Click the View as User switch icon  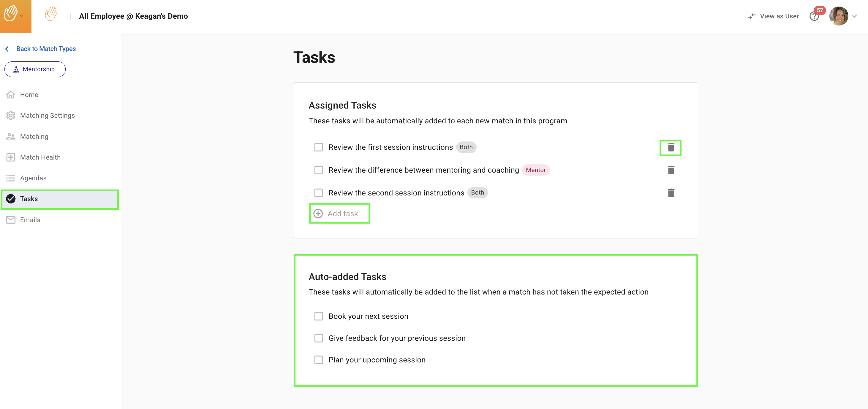pyautogui.click(x=751, y=16)
